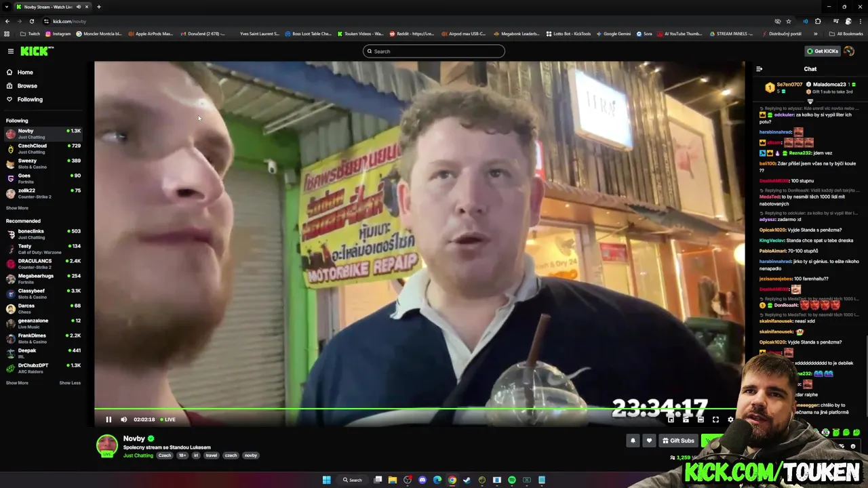Screen dimensions: 868x488
Task: Click the Kick logo
Action: pos(37,51)
